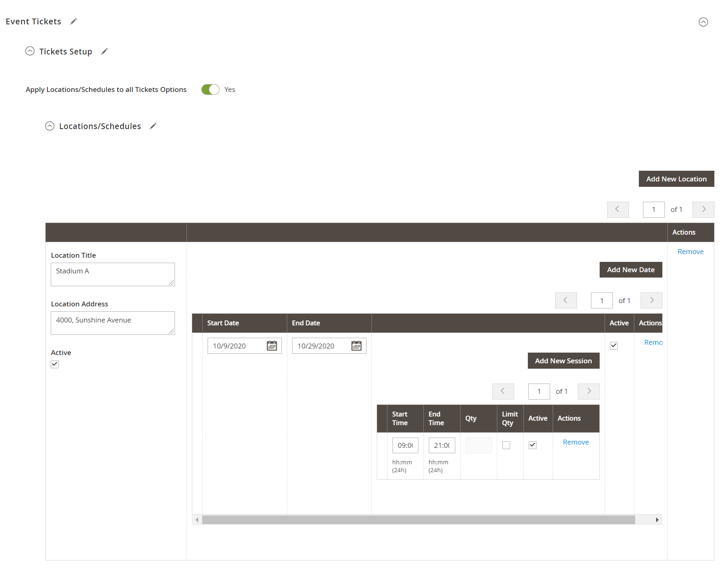Go to next page of sessions
The image size is (728, 579).
coord(589,391)
